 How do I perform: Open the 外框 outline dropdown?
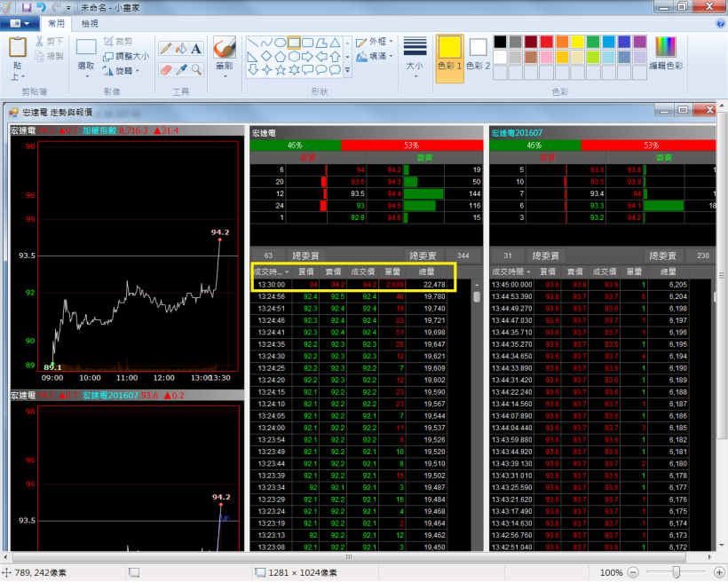(372, 42)
